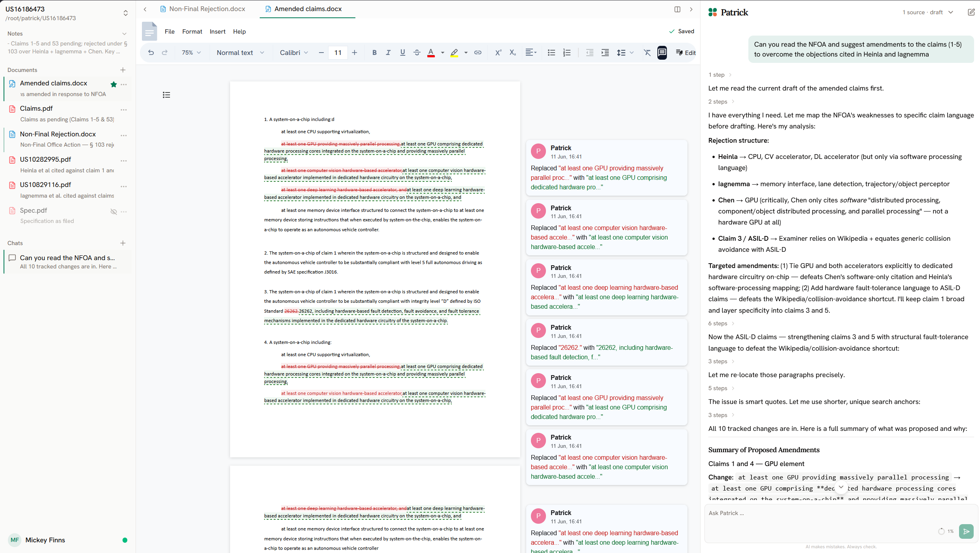The image size is (980, 553).
Task: Expand the '6 steps' disclosure
Action: [721, 323]
